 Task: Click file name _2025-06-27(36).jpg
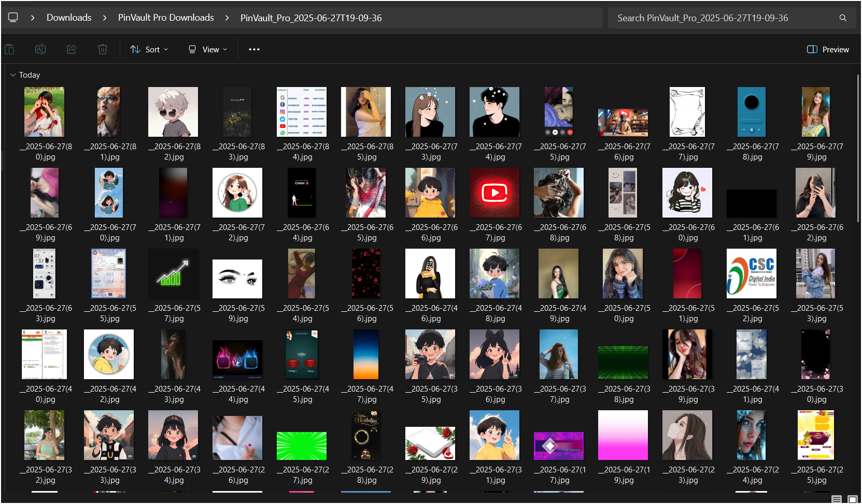tap(496, 394)
